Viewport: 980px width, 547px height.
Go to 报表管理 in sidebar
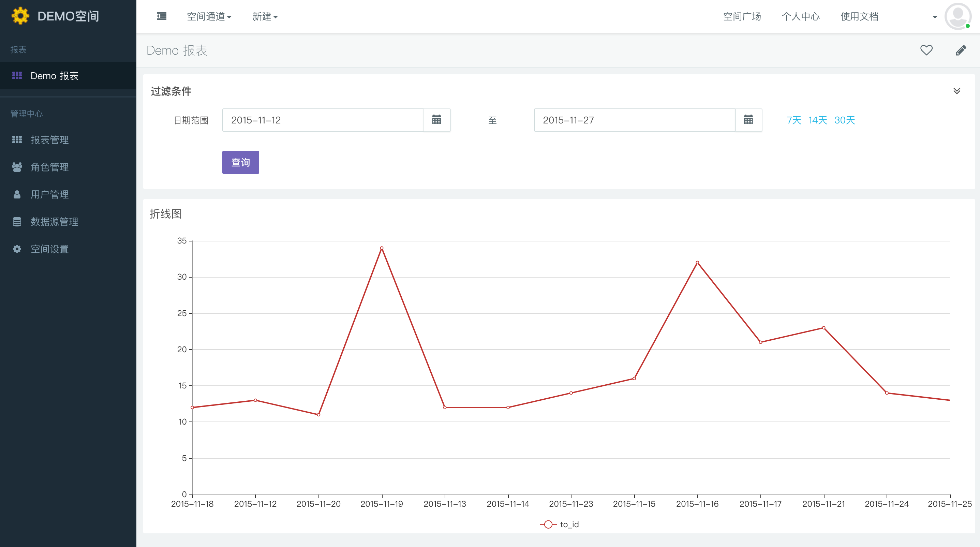click(x=68, y=139)
